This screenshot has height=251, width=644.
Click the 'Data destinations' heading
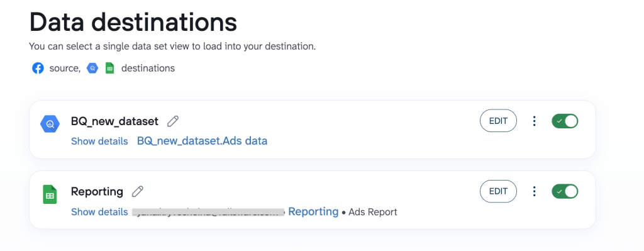[133, 22]
